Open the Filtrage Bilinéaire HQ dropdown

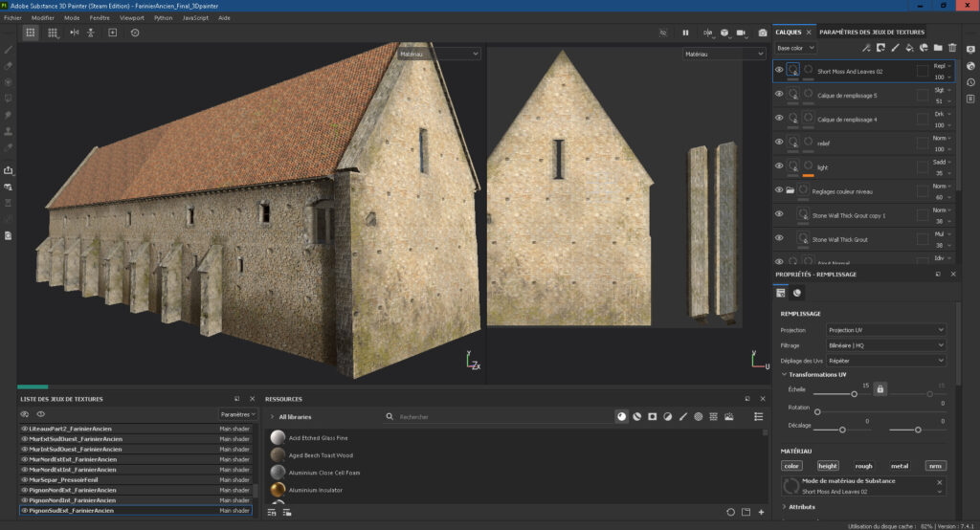[x=885, y=345]
